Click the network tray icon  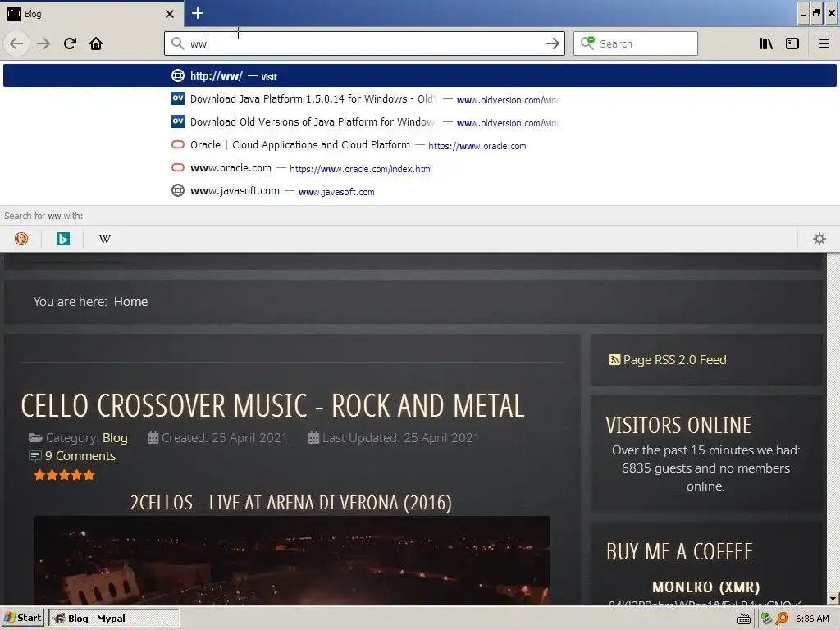(766, 619)
